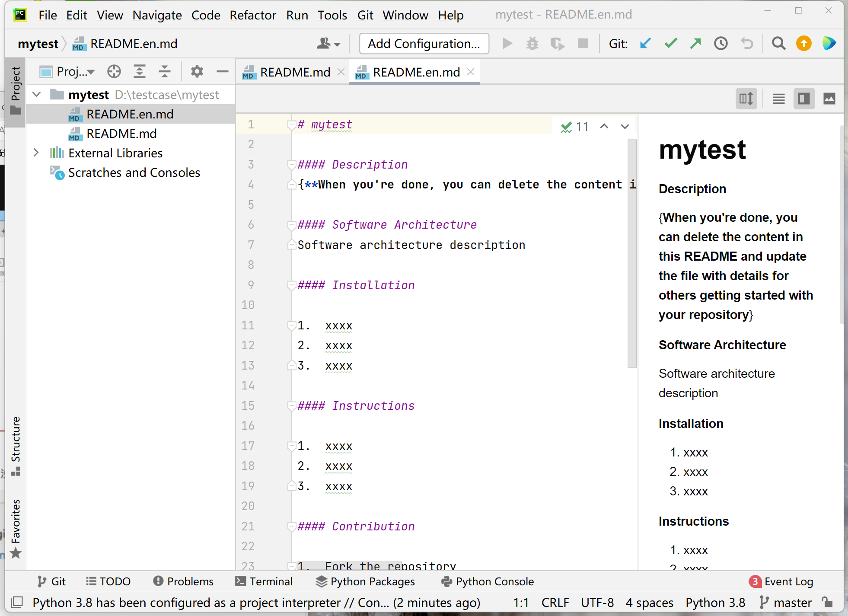This screenshot has height=616, width=848.
Task: Click Expand All icon in Project panel
Action: point(139,71)
